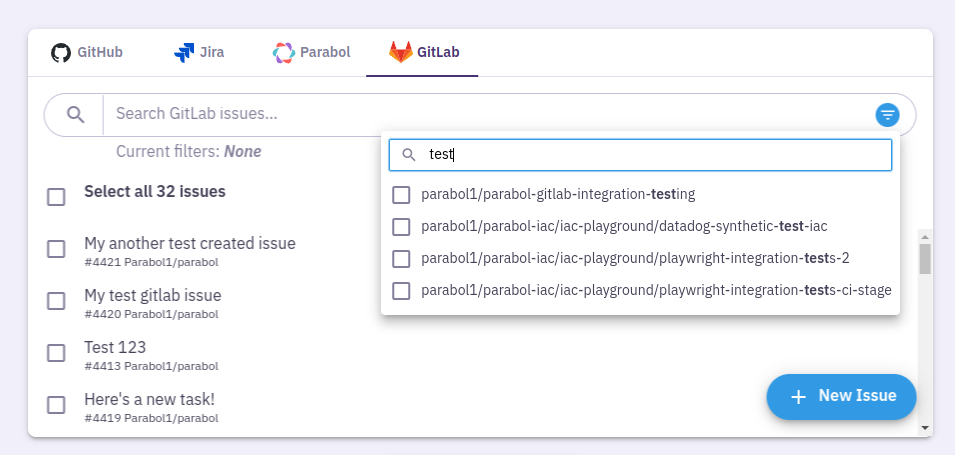Enable the Select all 32 issues checkbox
Image resolution: width=955 pixels, height=455 pixels.
[x=57, y=196]
